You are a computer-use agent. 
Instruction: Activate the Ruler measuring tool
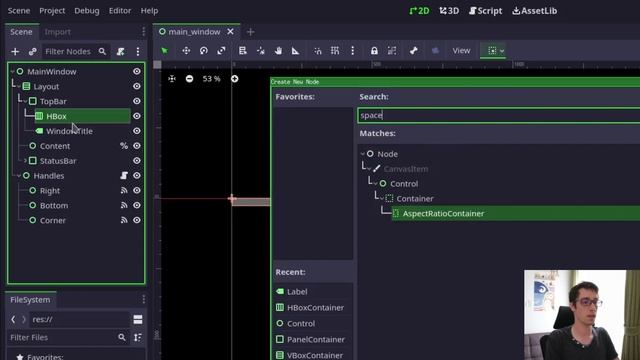296,51
